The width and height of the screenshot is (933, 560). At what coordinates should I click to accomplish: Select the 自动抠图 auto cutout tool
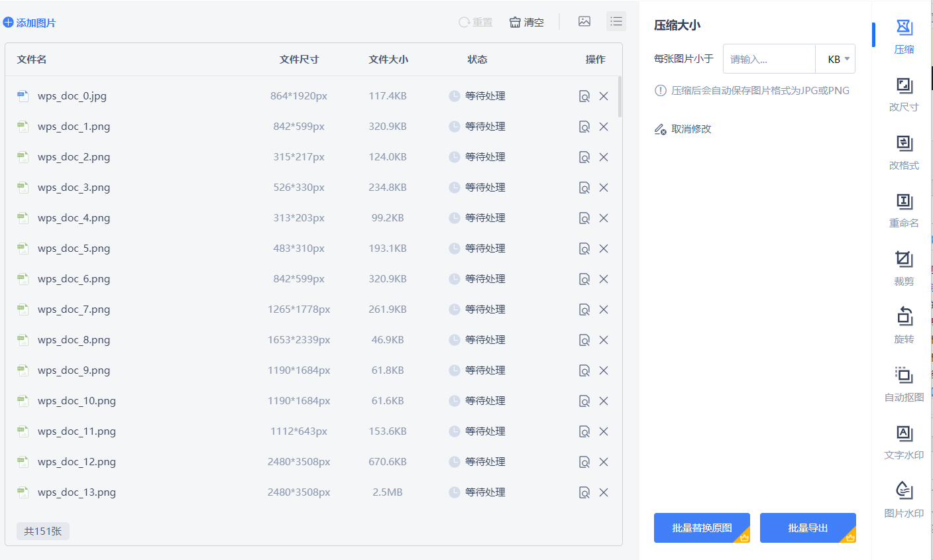[x=903, y=384]
